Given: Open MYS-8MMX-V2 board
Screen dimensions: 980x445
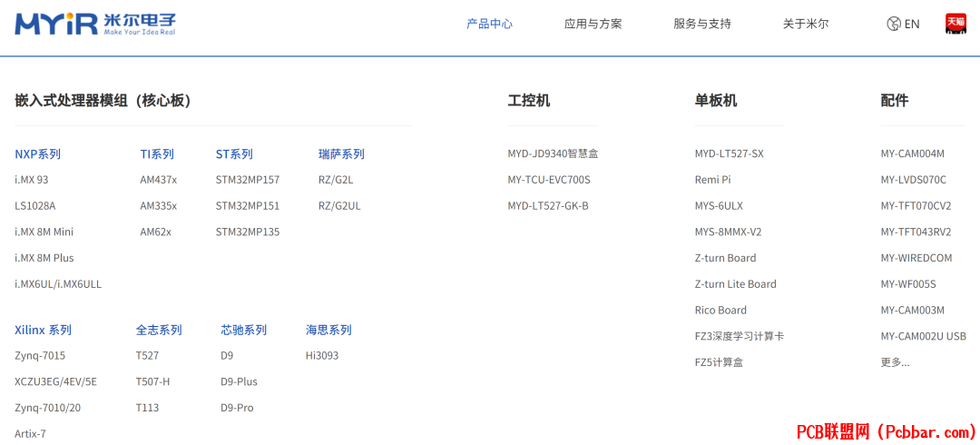Looking at the screenshot, I should tap(728, 232).
